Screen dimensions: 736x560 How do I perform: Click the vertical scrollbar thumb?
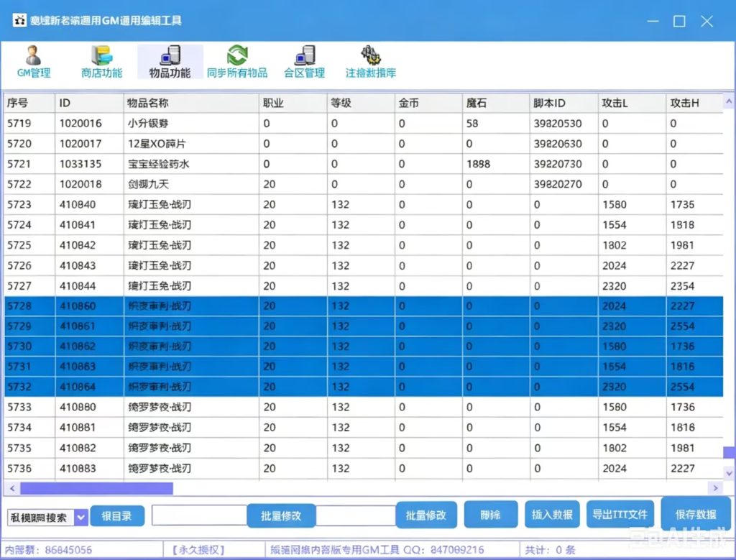pos(729,452)
